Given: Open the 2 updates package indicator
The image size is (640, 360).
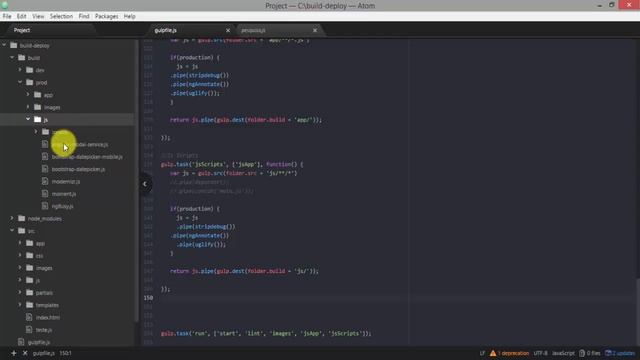Looking at the screenshot, I should coord(620,353).
